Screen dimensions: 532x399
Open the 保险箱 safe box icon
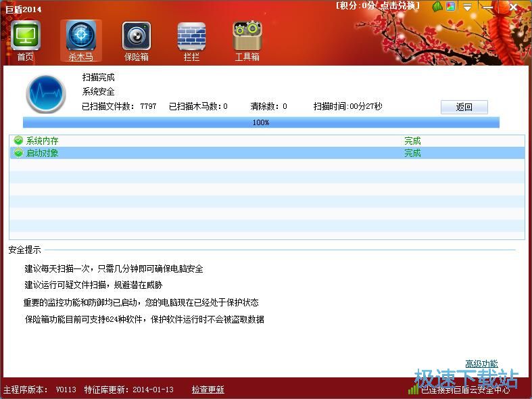(x=136, y=39)
